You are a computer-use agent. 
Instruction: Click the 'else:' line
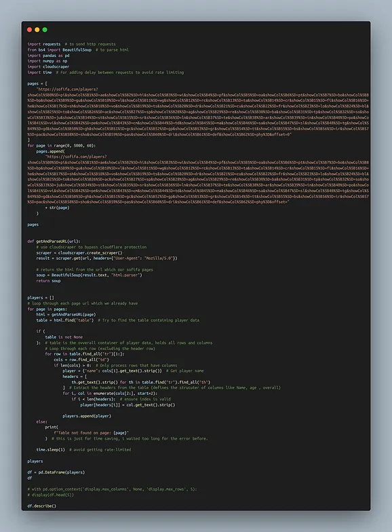[x=42, y=422]
